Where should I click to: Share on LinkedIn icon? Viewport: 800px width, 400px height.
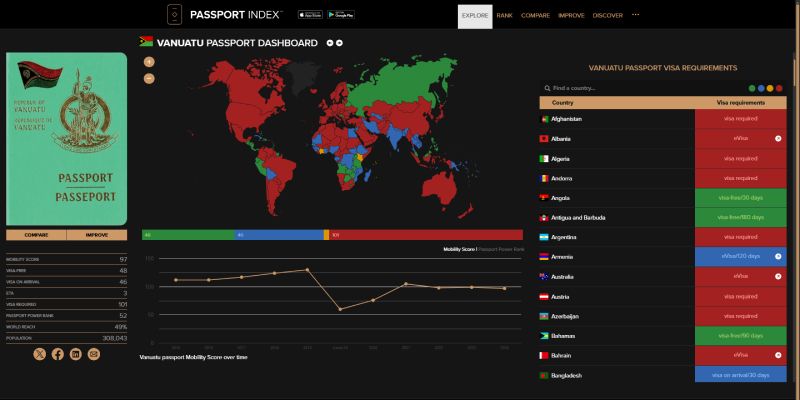click(x=76, y=354)
